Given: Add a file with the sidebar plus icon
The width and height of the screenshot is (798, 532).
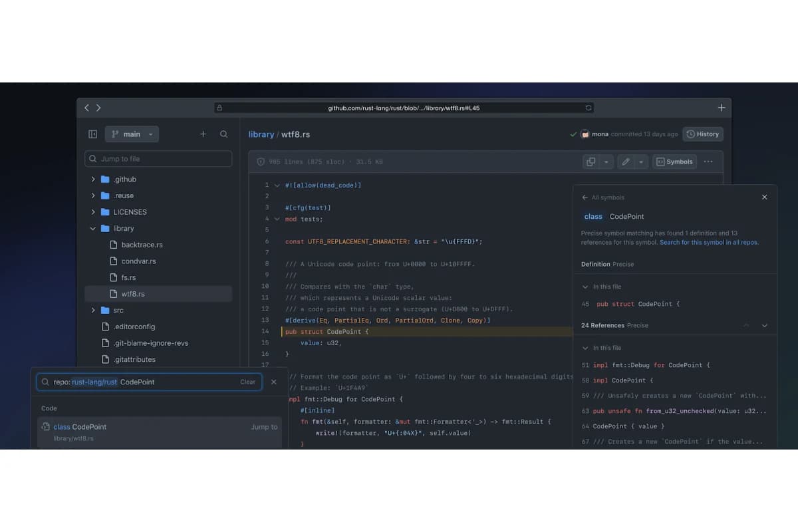Looking at the screenshot, I should (x=203, y=134).
